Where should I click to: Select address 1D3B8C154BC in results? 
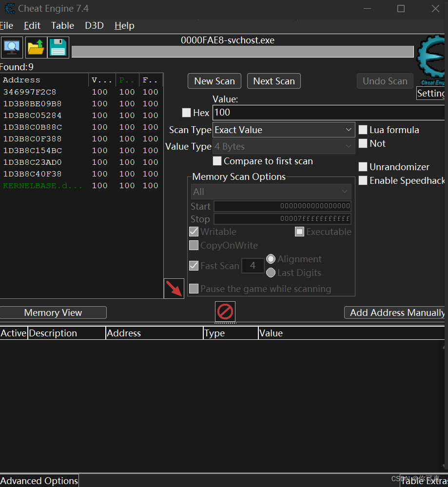(x=81, y=151)
